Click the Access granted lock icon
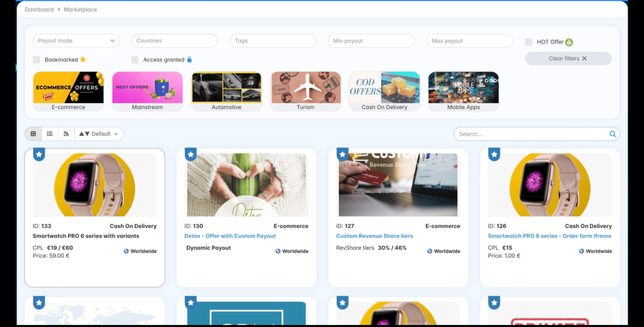This screenshot has width=644, height=327. (x=189, y=59)
